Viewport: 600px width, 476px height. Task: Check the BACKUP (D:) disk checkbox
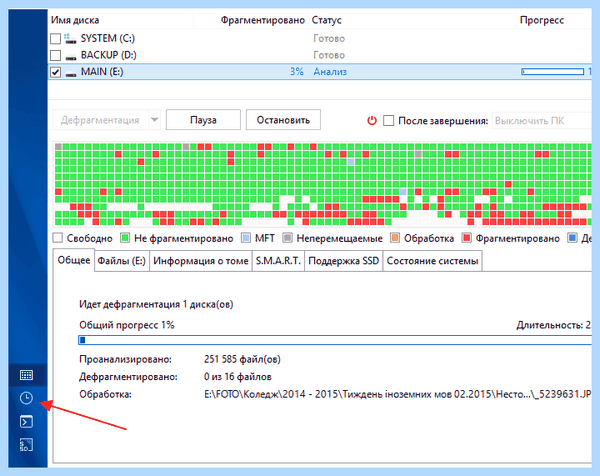click(x=55, y=55)
